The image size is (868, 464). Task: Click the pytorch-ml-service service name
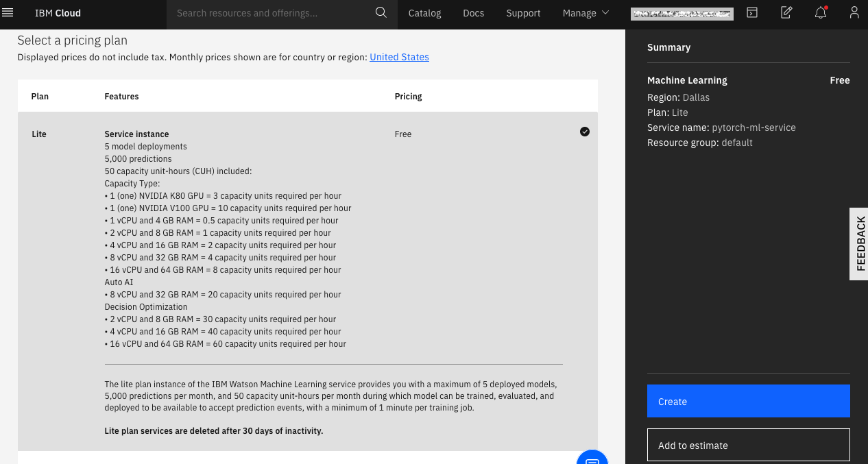(754, 127)
